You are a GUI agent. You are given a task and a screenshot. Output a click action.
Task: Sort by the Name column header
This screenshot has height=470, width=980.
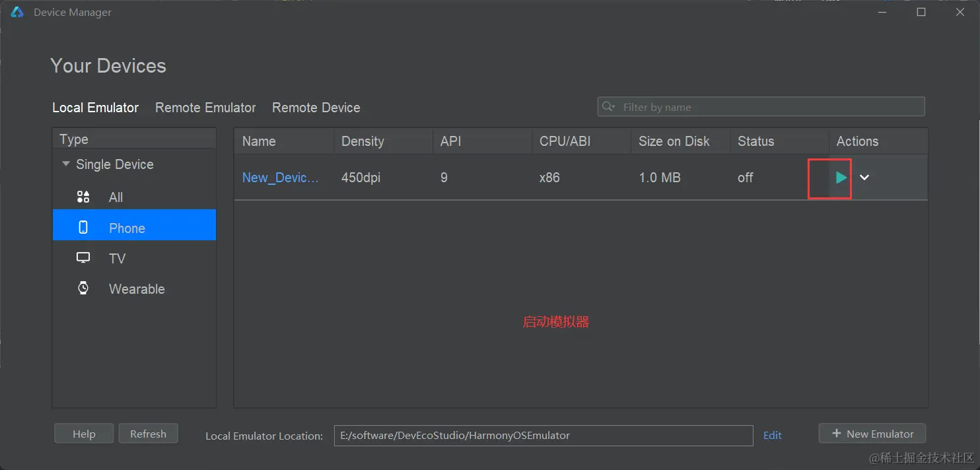[x=284, y=141]
